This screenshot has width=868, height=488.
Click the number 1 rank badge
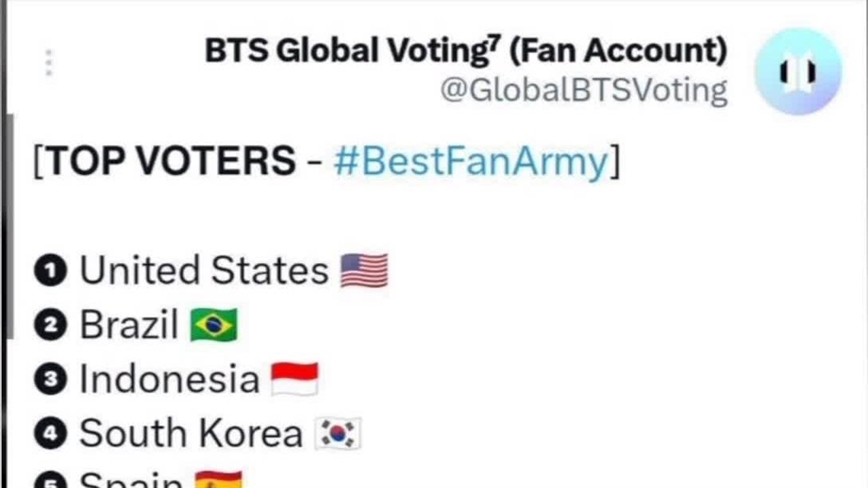[50, 271]
